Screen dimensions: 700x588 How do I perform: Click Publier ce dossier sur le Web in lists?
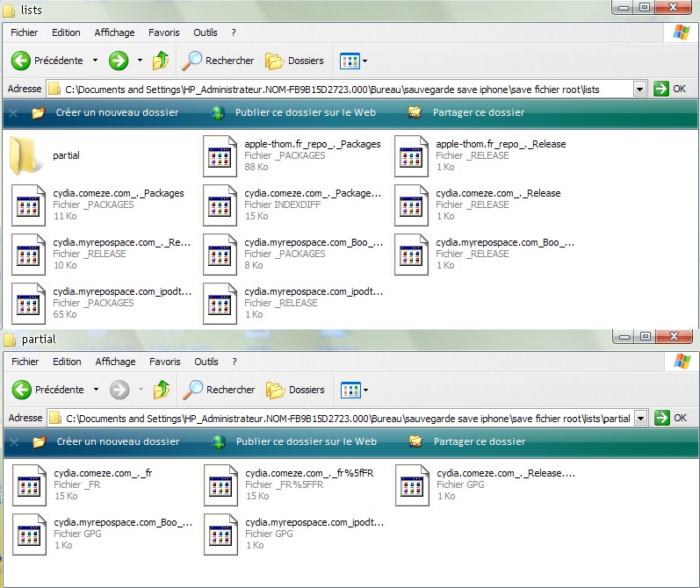pyautogui.click(x=294, y=112)
